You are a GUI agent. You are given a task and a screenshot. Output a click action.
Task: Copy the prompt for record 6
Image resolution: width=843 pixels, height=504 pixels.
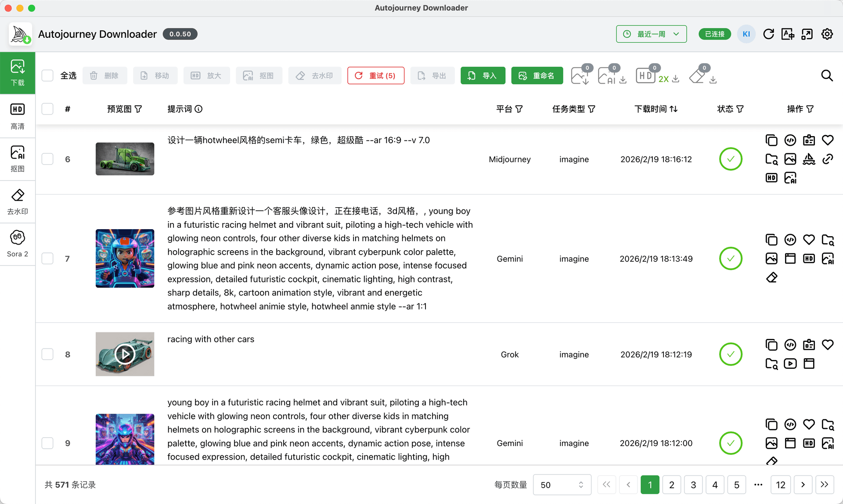tap(771, 140)
